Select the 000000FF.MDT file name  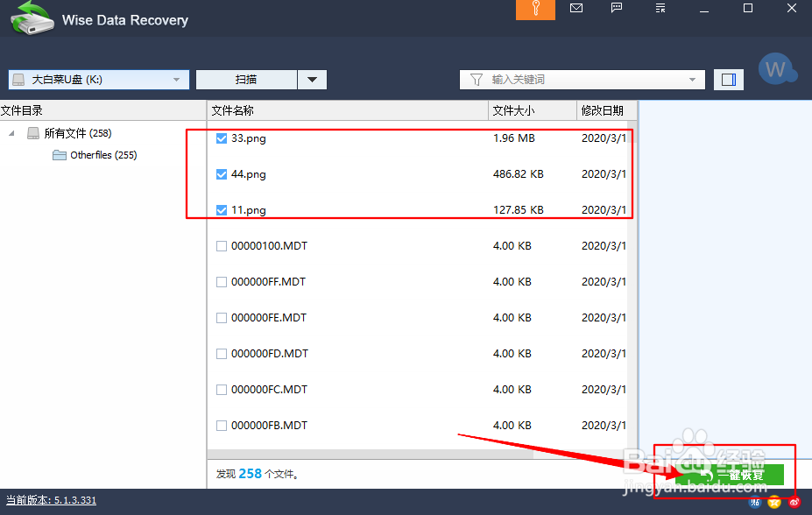point(268,282)
